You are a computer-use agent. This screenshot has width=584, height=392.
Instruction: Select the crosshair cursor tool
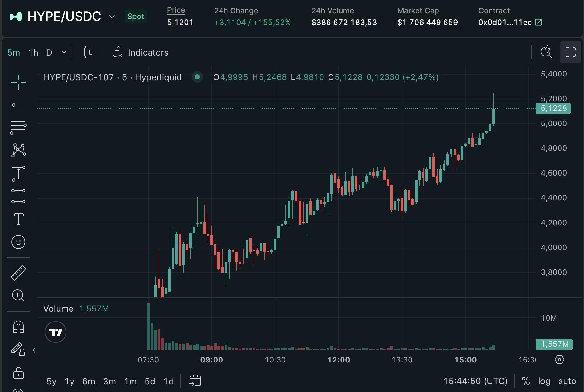[18, 82]
